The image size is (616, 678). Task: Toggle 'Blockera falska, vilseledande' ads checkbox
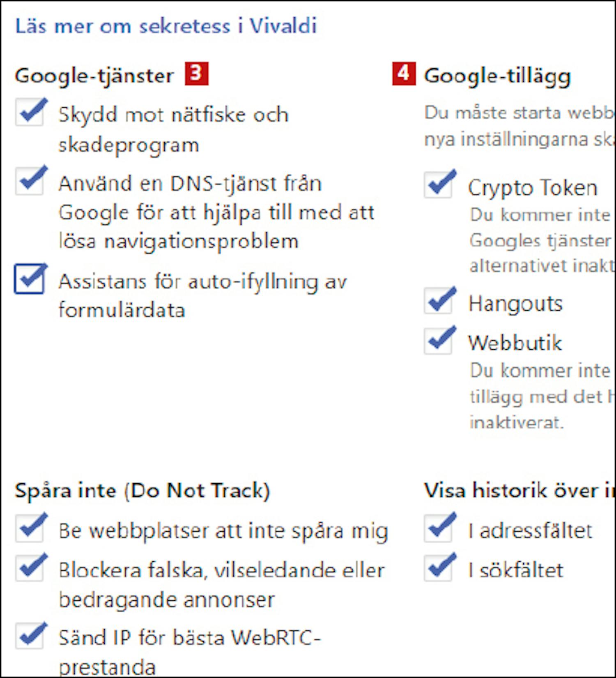(x=30, y=567)
